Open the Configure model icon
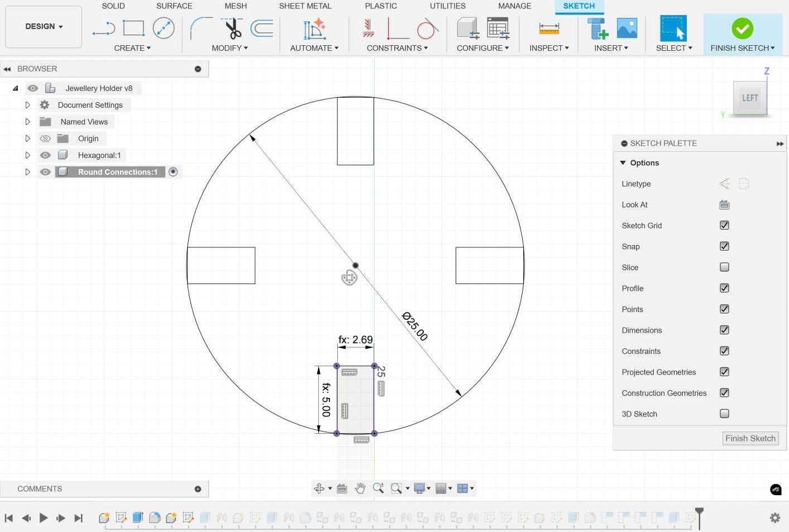Viewport: 789px width, 532px height. [x=468, y=28]
